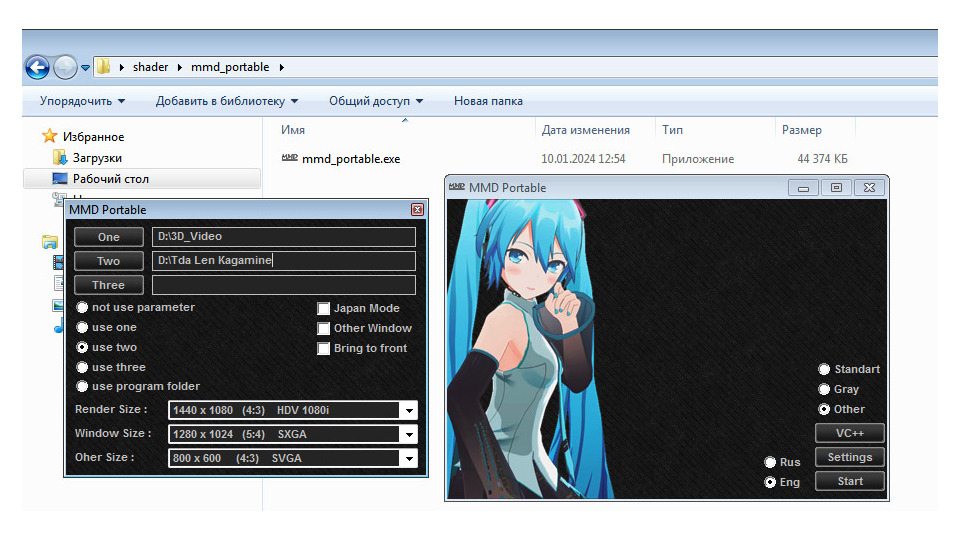
Task: Switch language to Rus
Action: [770, 462]
